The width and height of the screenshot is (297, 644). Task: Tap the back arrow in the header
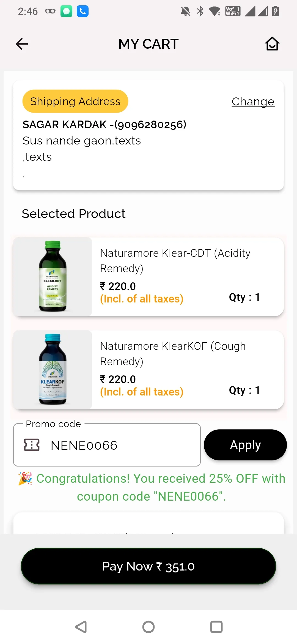pyautogui.click(x=22, y=44)
